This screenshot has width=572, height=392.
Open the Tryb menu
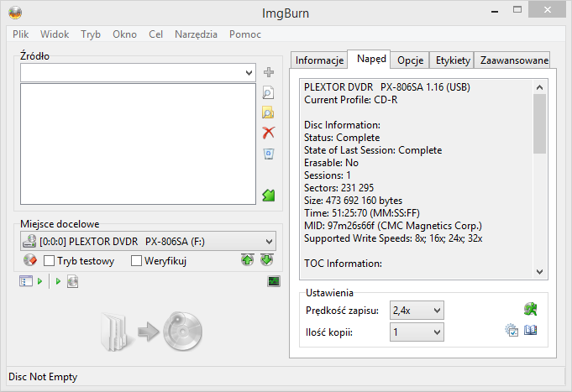pyautogui.click(x=91, y=34)
